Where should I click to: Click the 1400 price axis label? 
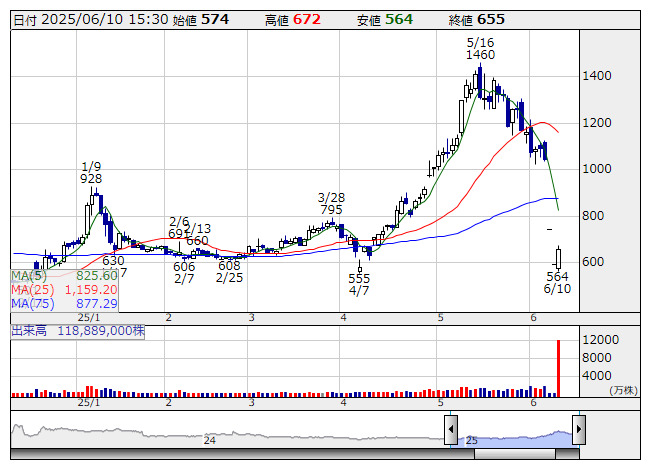[x=597, y=76]
